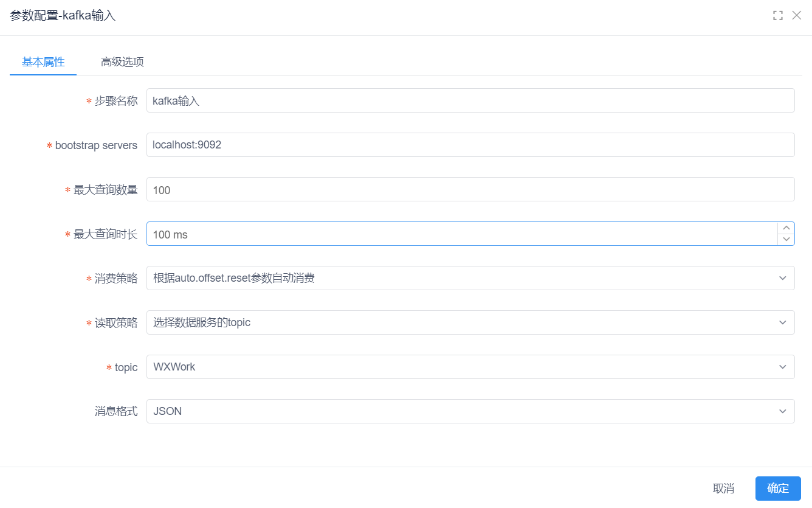Open the 高级选项 tab

point(122,62)
